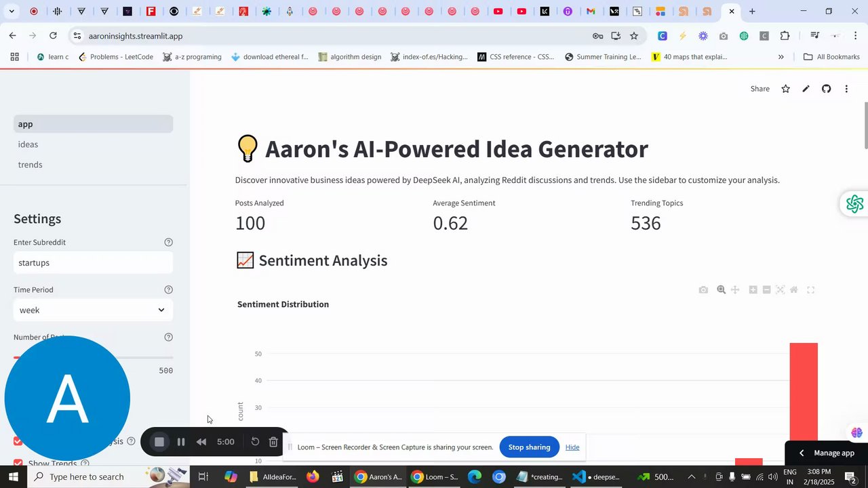Screen dimensions: 868x488
Task: Open the edit pencil icon in Streamlit header
Action: click(806, 89)
